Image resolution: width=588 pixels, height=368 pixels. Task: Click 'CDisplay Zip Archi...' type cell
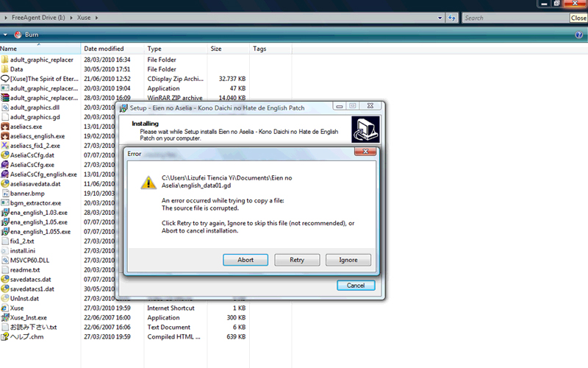[175, 79]
